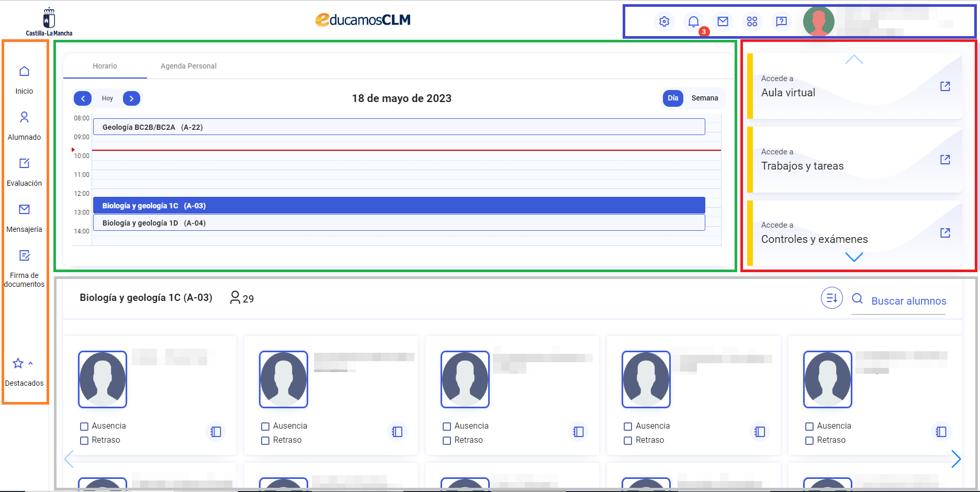Check Retraso for second student

[265, 441]
